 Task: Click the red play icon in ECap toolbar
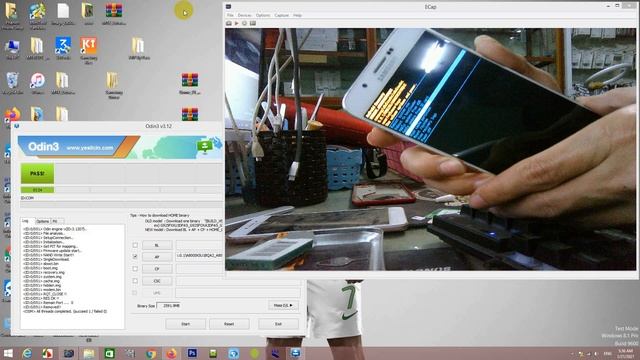(x=236, y=23)
